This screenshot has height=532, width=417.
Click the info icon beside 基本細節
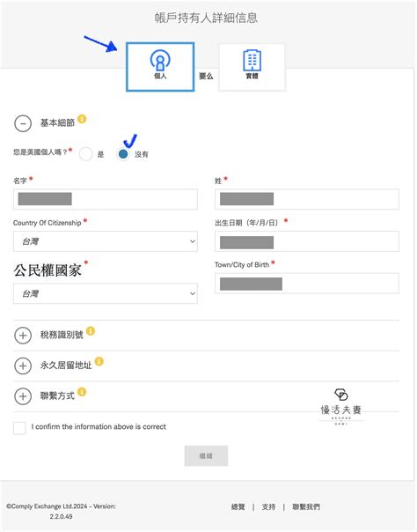pyautogui.click(x=82, y=119)
